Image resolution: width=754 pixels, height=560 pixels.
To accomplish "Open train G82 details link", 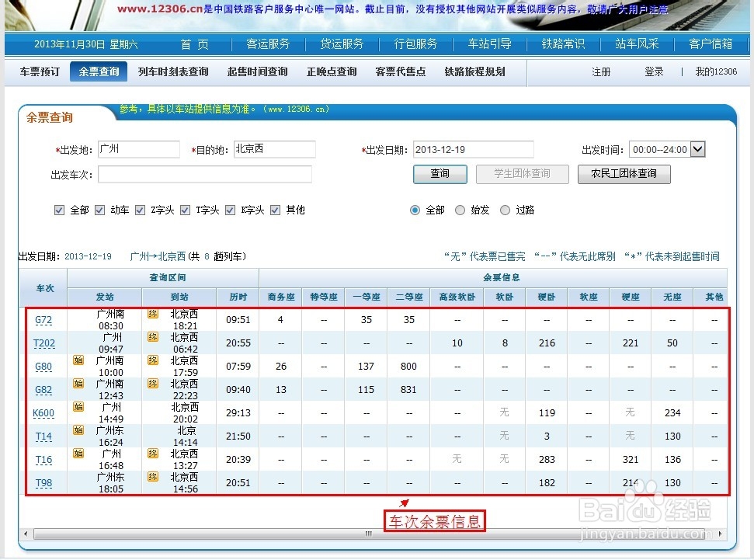I will (43, 390).
